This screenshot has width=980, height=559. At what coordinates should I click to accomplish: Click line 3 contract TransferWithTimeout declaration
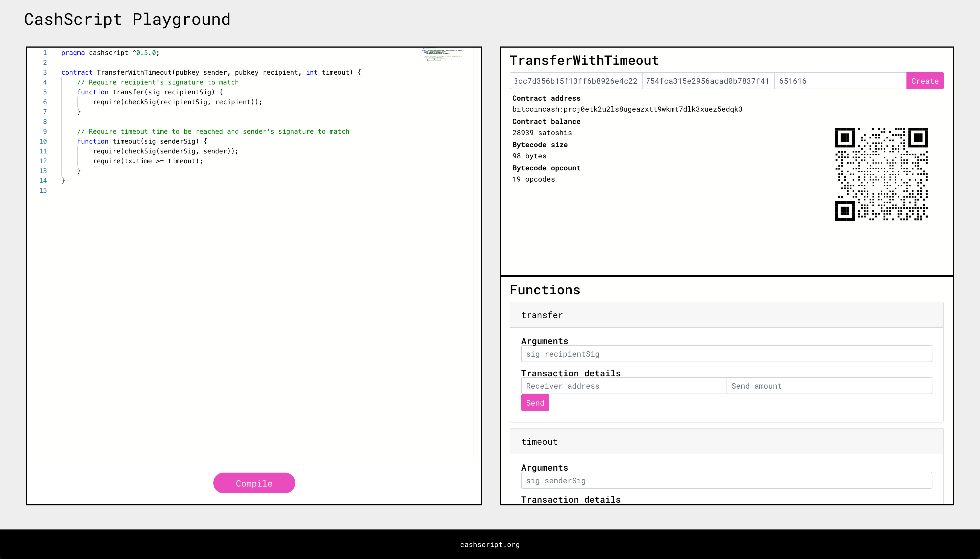[x=211, y=72]
